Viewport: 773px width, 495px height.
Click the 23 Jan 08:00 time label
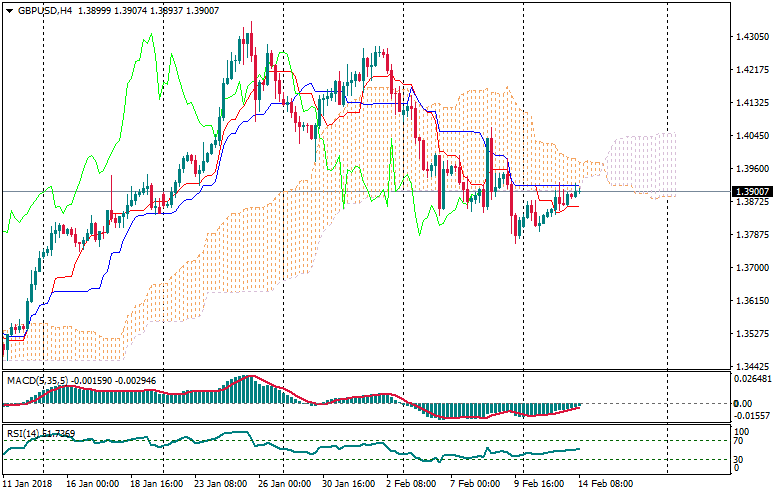point(220,483)
